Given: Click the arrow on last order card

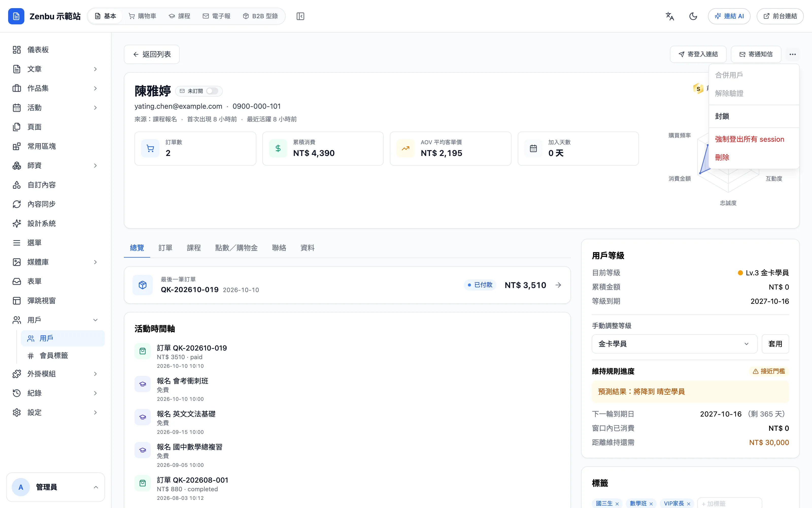Looking at the screenshot, I should [x=558, y=285].
